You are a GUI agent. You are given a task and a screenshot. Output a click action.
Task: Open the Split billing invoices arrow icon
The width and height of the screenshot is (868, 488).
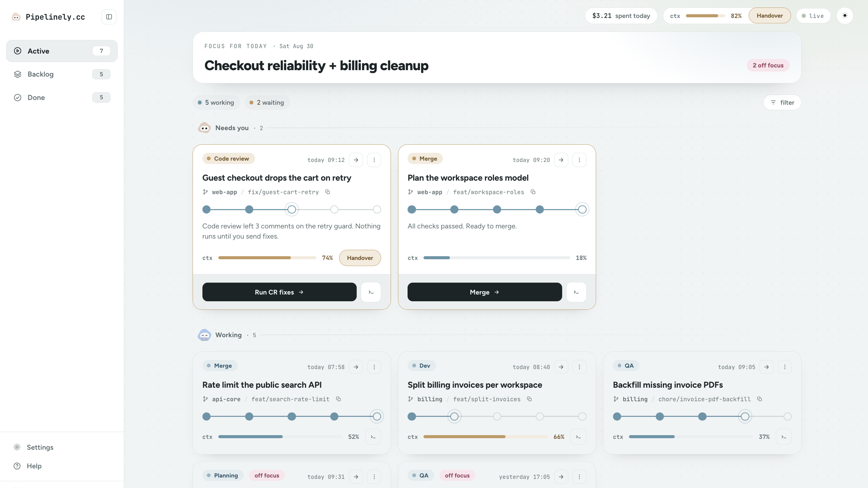[561, 367]
